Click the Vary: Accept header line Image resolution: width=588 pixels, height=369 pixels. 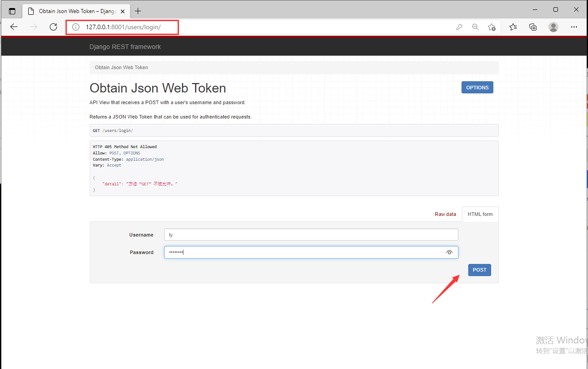(107, 165)
